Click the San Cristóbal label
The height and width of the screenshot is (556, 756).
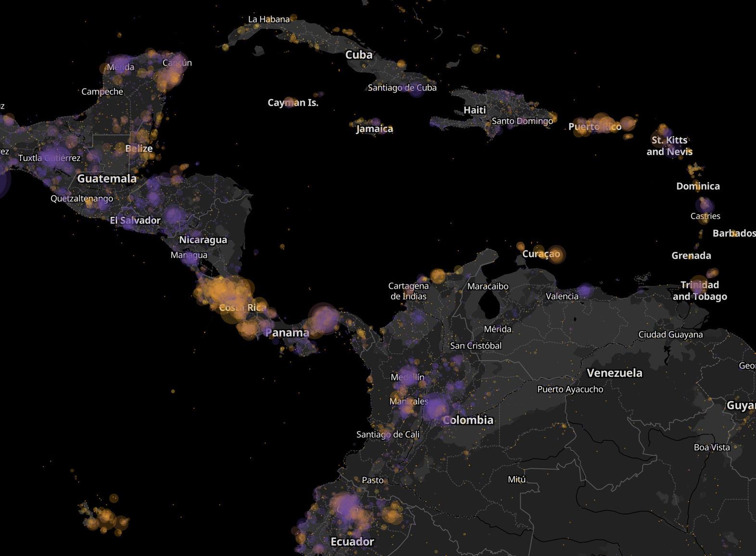[476, 346]
